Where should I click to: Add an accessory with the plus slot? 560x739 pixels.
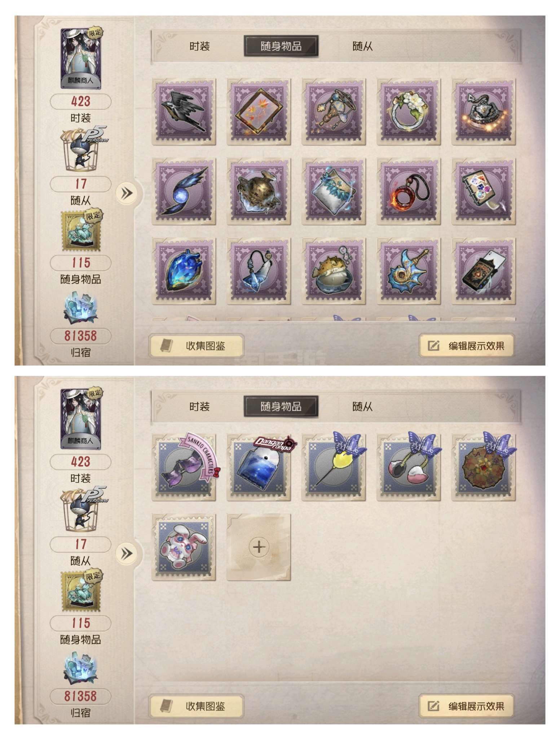point(259,547)
